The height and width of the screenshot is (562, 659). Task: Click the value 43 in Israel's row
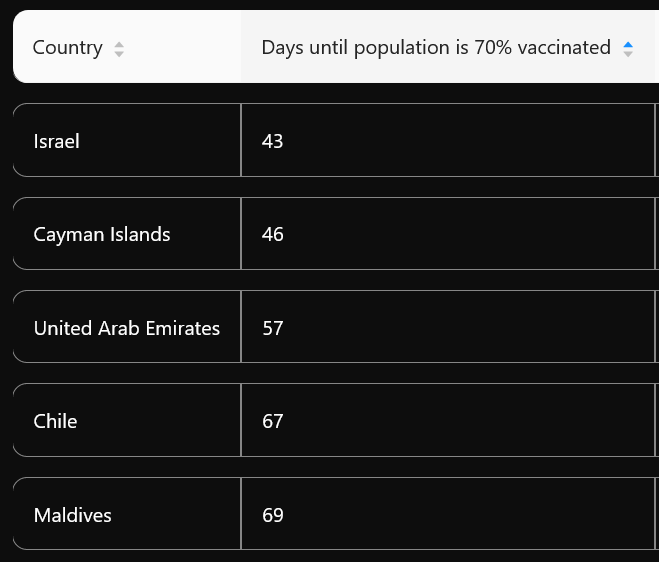click(272, 141)
